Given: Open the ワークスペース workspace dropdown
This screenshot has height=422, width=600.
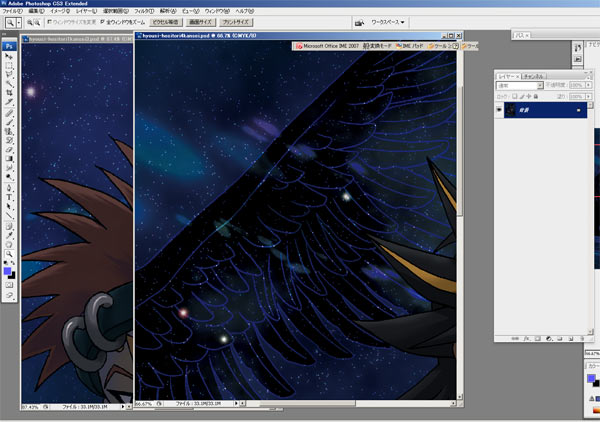Looking at the screenshot, I should point(388,23).
